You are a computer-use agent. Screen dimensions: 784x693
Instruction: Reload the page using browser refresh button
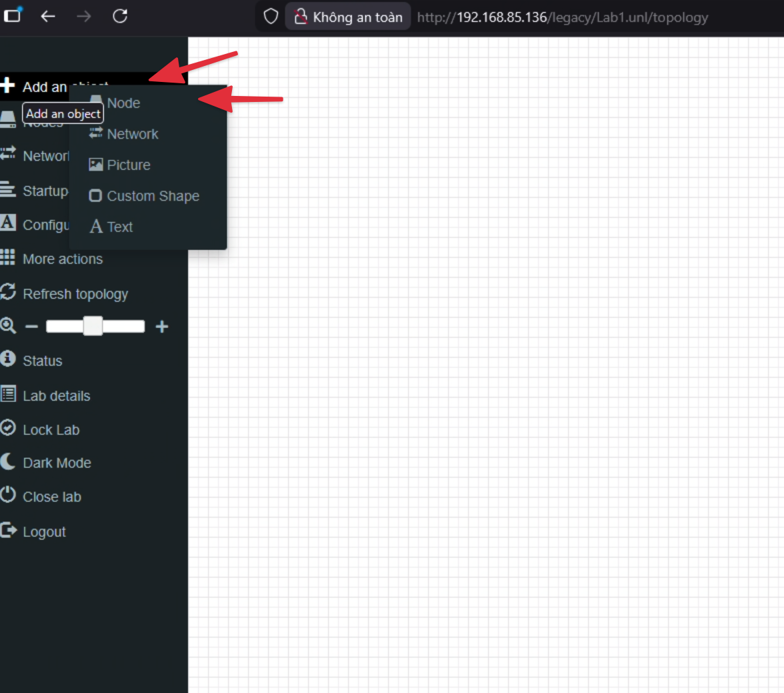tap(120, 17)
